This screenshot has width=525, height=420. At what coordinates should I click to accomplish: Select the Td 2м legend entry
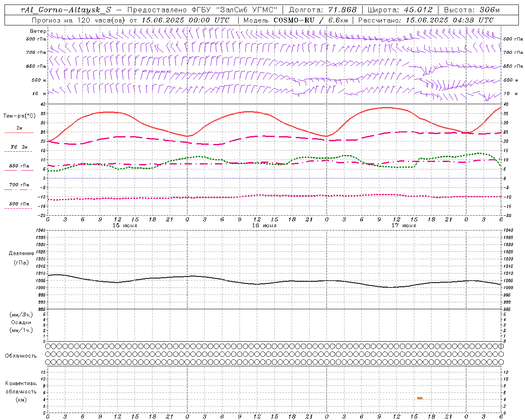[x=19, y=147]
